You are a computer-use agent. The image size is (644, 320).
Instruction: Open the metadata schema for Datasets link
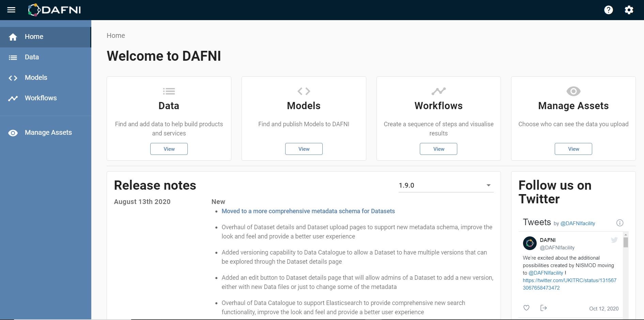pos(308,211)
